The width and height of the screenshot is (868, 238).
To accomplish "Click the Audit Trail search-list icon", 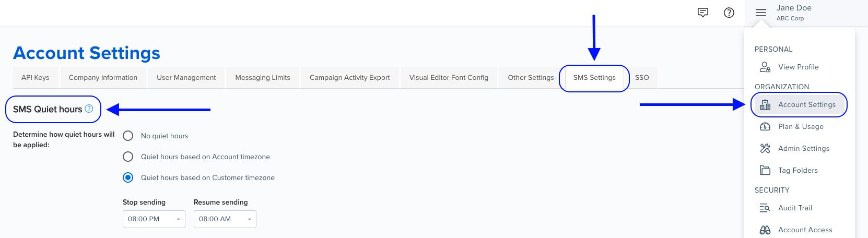I will [765, 208].
